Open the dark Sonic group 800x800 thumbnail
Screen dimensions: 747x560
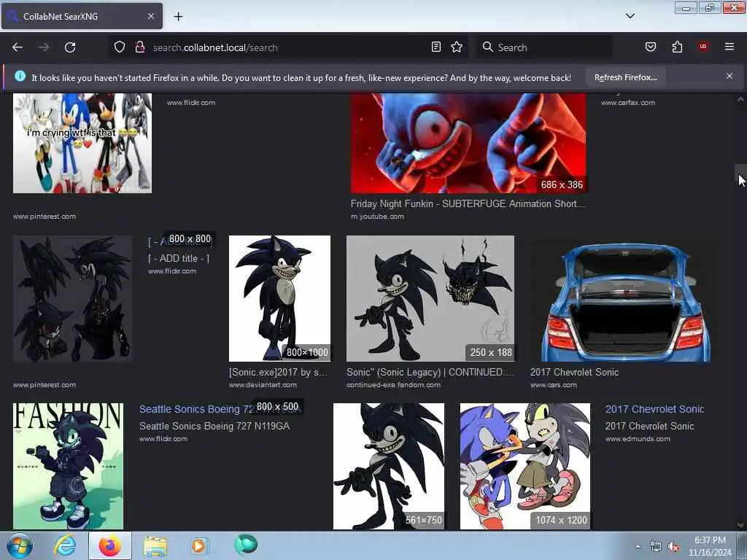tap(72, 298)
